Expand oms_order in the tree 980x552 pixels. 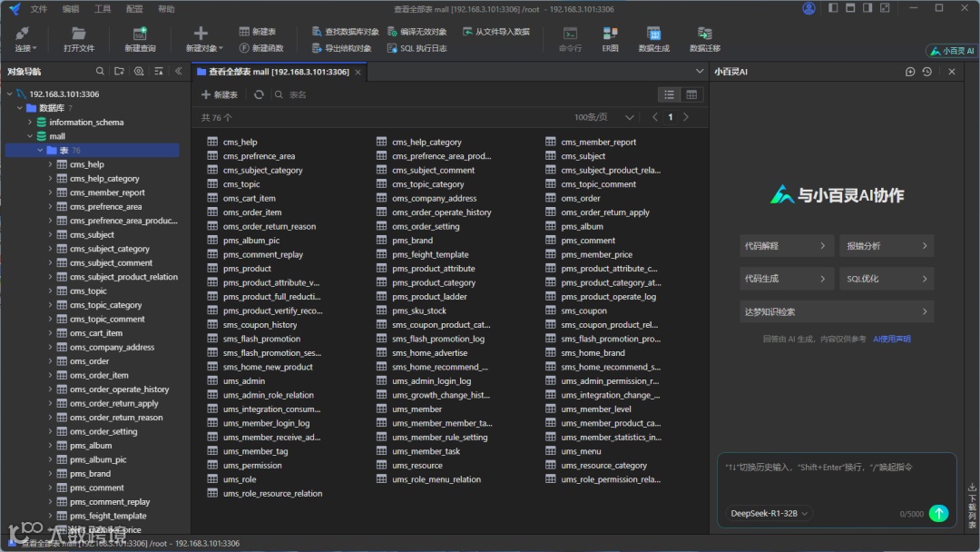coord(50,361)
